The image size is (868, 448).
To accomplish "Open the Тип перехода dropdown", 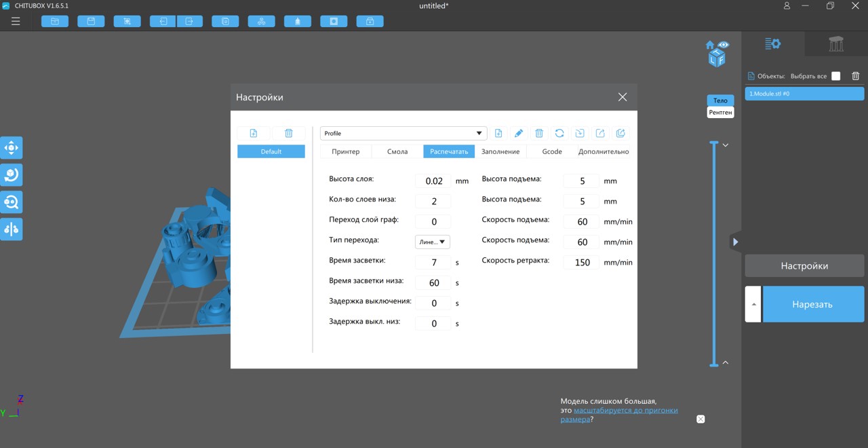I will tap(433, 242).
